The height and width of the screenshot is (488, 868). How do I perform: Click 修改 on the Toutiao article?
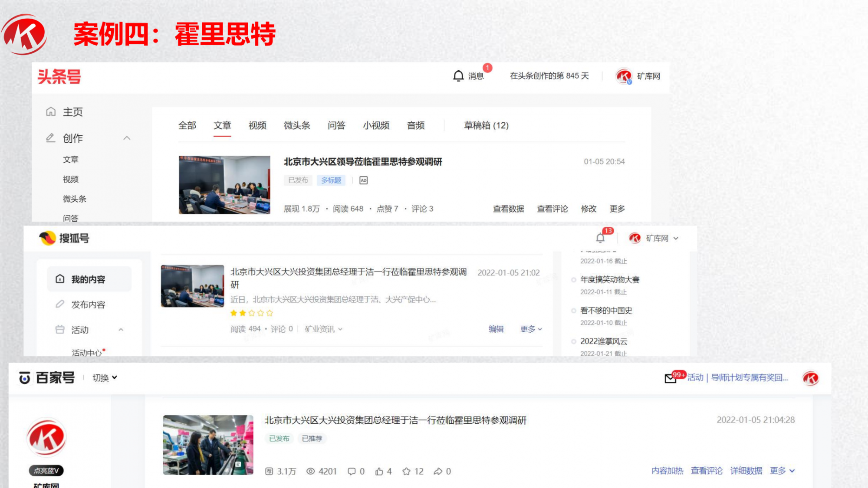click(589, 209)
